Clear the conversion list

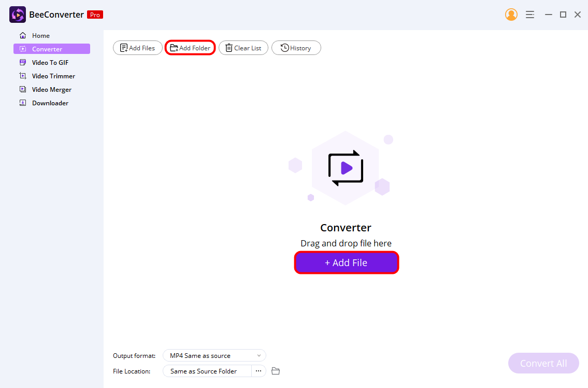[x=243, y=47]
